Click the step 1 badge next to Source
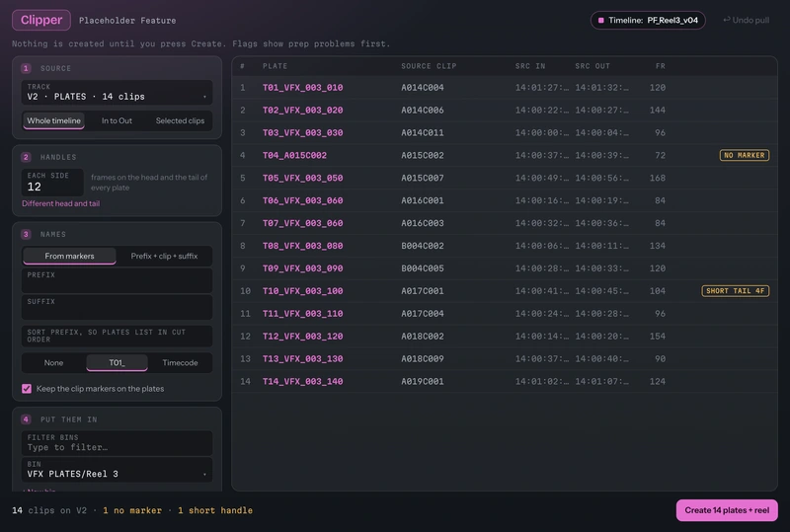The height and width of the screenshot is (532, 790). pos(26,68)
